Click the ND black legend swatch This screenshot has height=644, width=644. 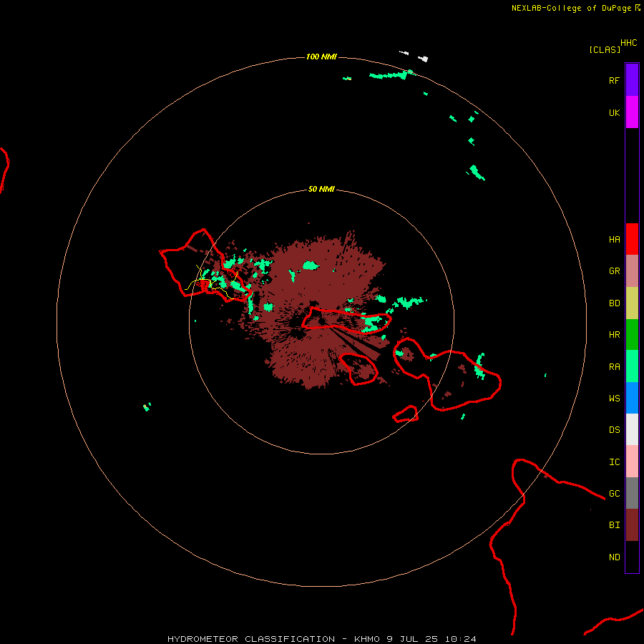(632, 557)
